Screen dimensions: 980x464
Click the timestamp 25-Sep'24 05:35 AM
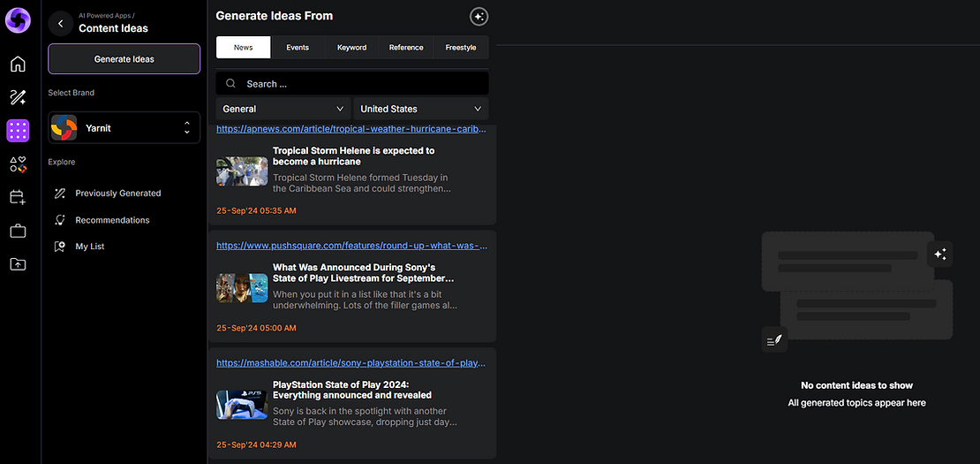point(256,210)
